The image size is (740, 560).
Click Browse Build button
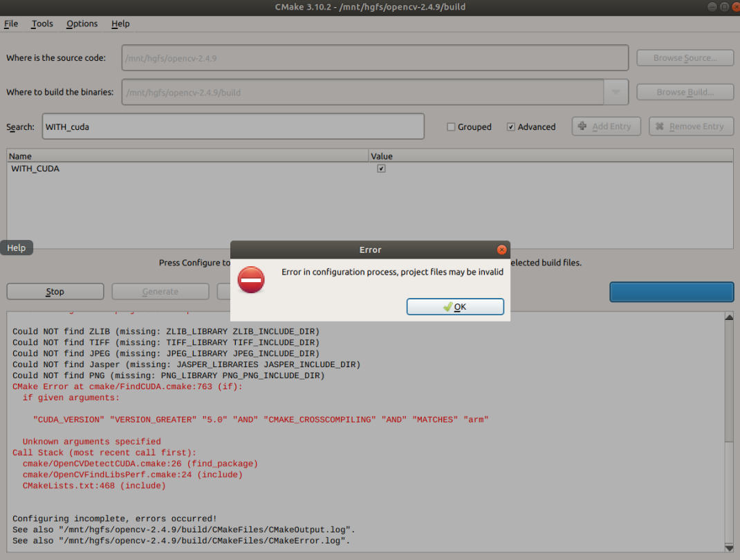[685, 92]
